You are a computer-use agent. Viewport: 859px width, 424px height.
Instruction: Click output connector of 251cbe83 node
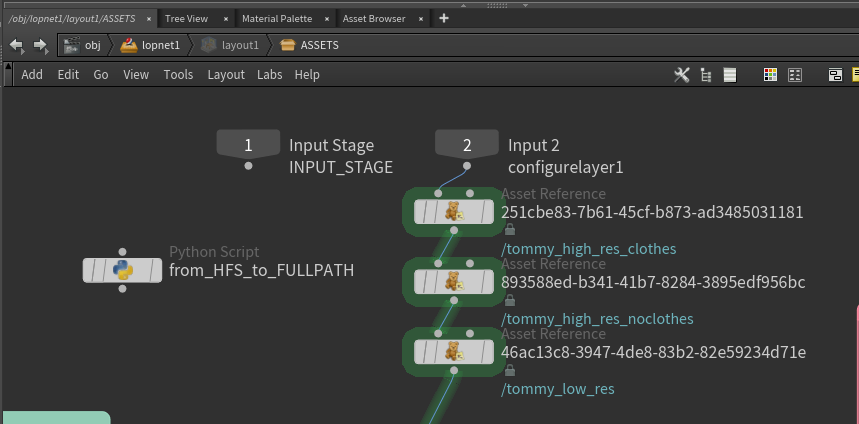pos(453,230)
